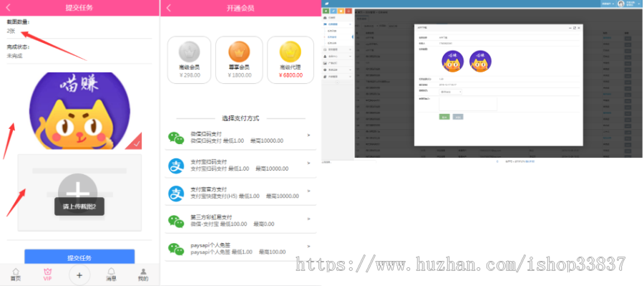Click the 未完成 status text
The height and width of the screenshot is (286, 644).
click(x=15, y=56)
